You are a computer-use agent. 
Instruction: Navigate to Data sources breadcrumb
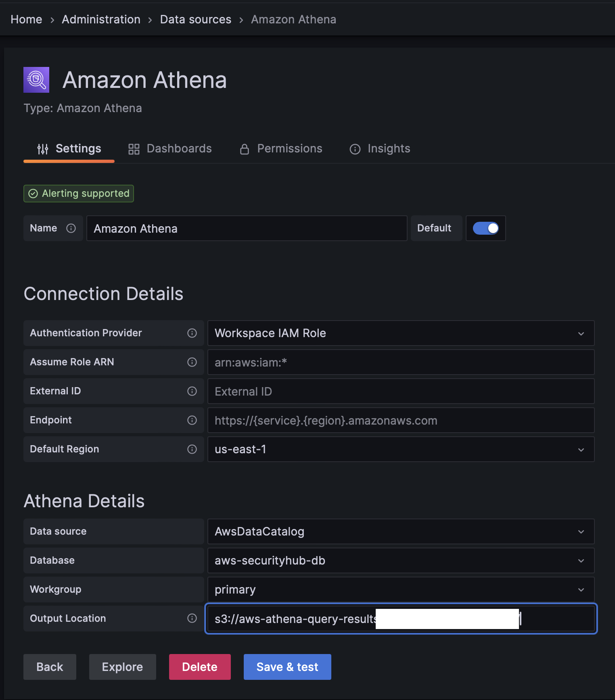(x=196, y=19)
